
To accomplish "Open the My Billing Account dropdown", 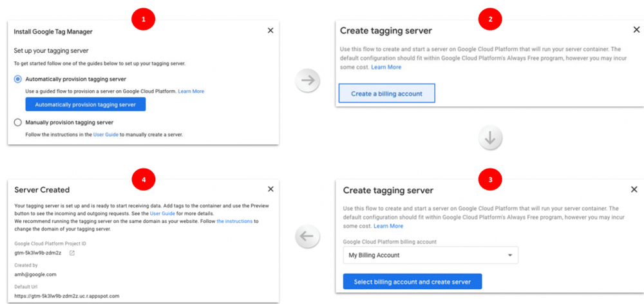I will (430, 255).
